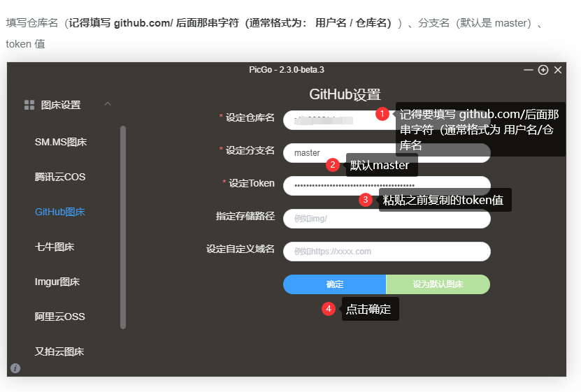The width and height of the screenshot is (581, 392).
Task: Select GitHub图床 in sidebar
Action: click(x=60, y=212)
